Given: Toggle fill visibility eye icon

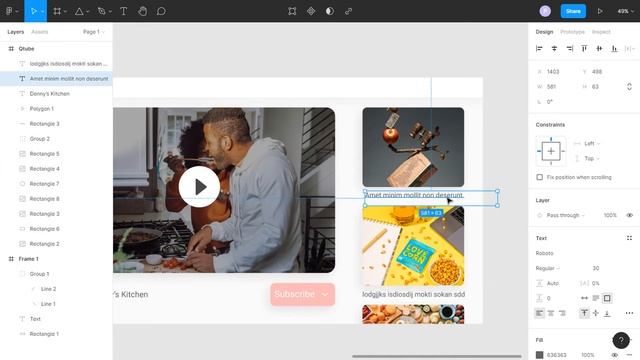Looking at the screenshot, I should (614, 355).
